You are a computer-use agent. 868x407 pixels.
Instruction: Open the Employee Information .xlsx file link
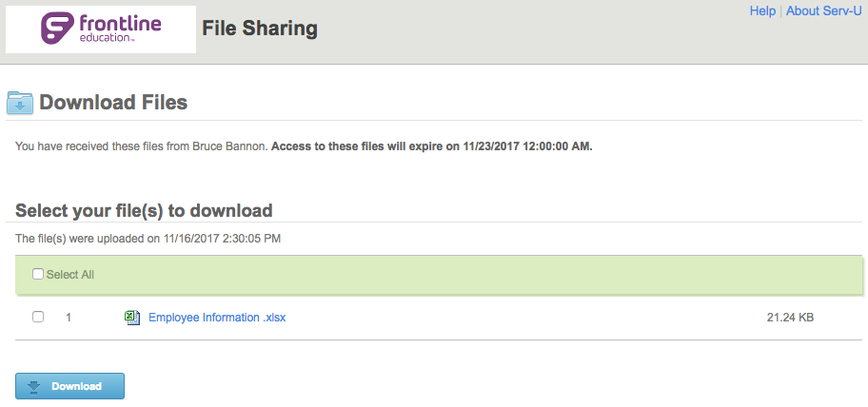pyautogui.click(x=217, y=318)
